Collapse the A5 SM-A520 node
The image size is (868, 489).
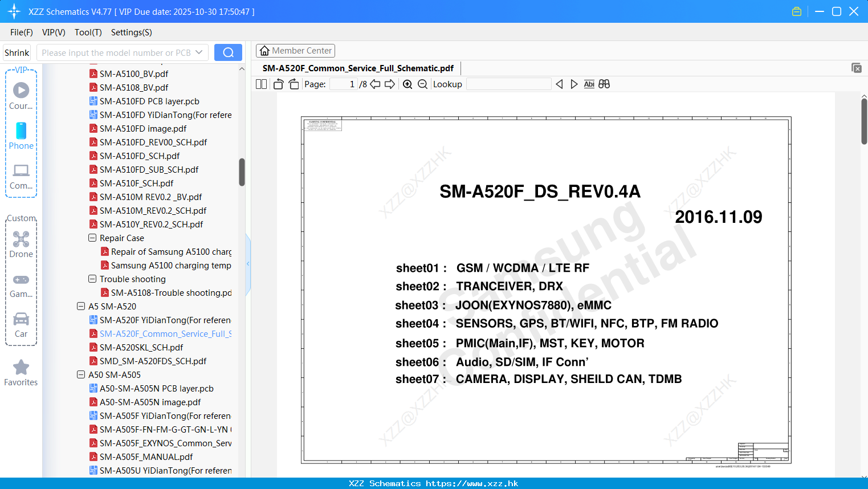(x=81, y=306)
